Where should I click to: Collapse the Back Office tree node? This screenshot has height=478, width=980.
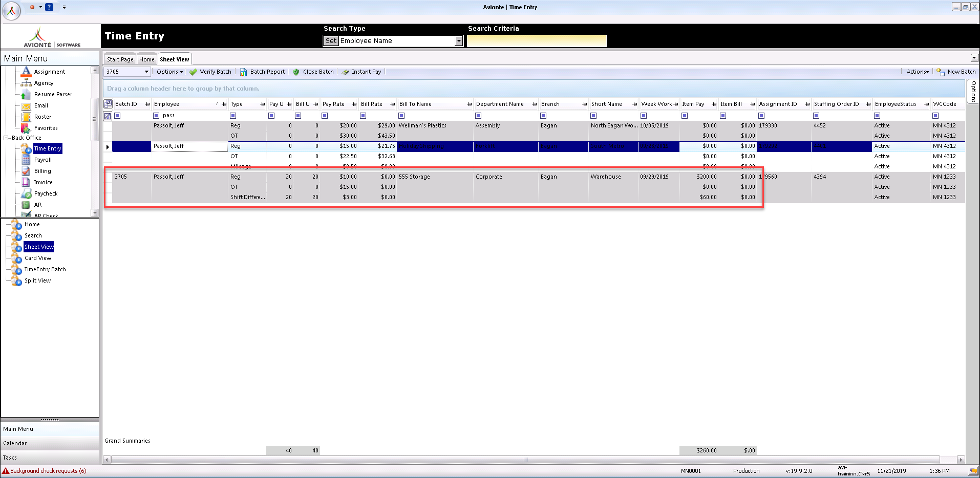tap(6, 138)
